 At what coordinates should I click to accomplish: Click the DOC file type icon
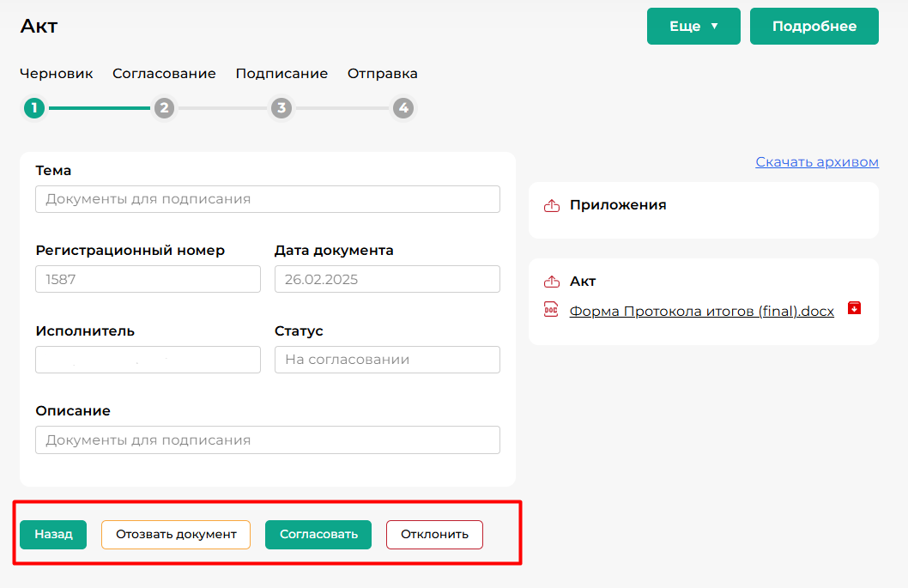click(551, 311)
